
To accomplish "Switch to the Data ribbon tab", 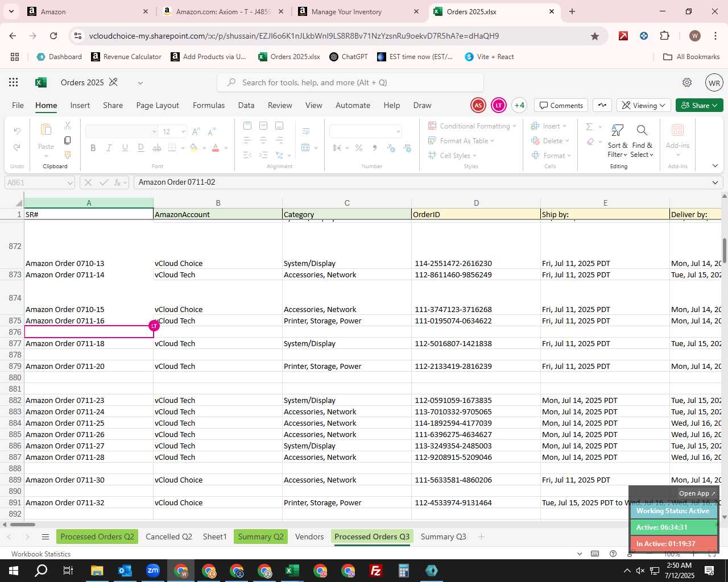I will click(246, 105).
